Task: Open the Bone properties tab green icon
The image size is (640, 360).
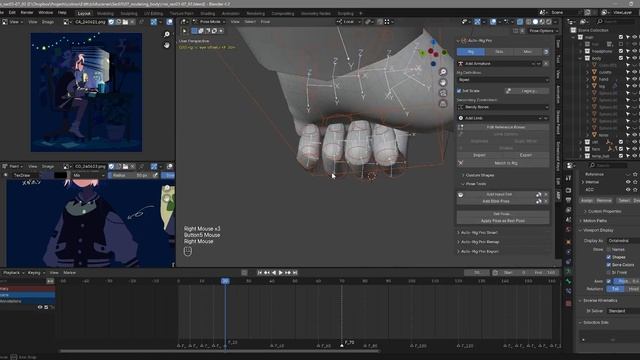Action: [569, 281]
